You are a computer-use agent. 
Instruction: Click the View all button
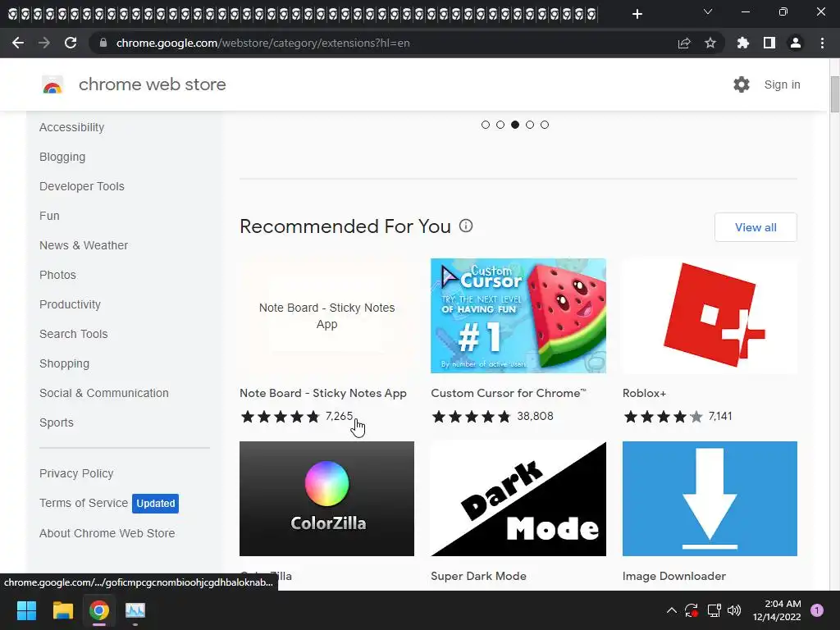[x=756, y=227]
